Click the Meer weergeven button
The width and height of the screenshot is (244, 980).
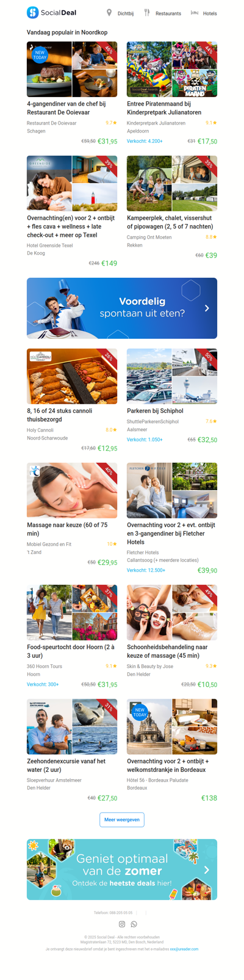coord(122,819)
